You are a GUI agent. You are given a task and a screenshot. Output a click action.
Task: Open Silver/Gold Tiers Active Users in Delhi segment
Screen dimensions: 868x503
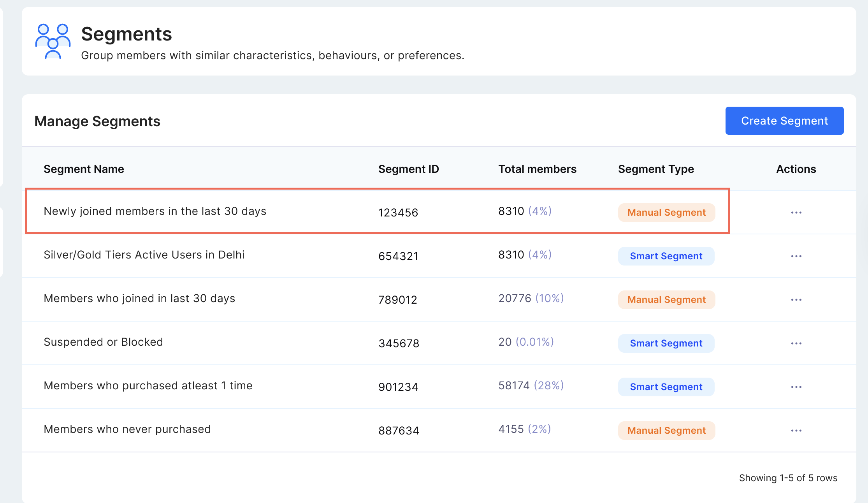[x=144, y=255]
